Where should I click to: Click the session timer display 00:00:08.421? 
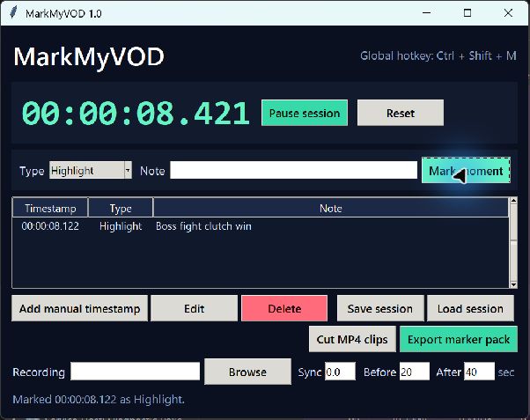(x=136, y=114)
